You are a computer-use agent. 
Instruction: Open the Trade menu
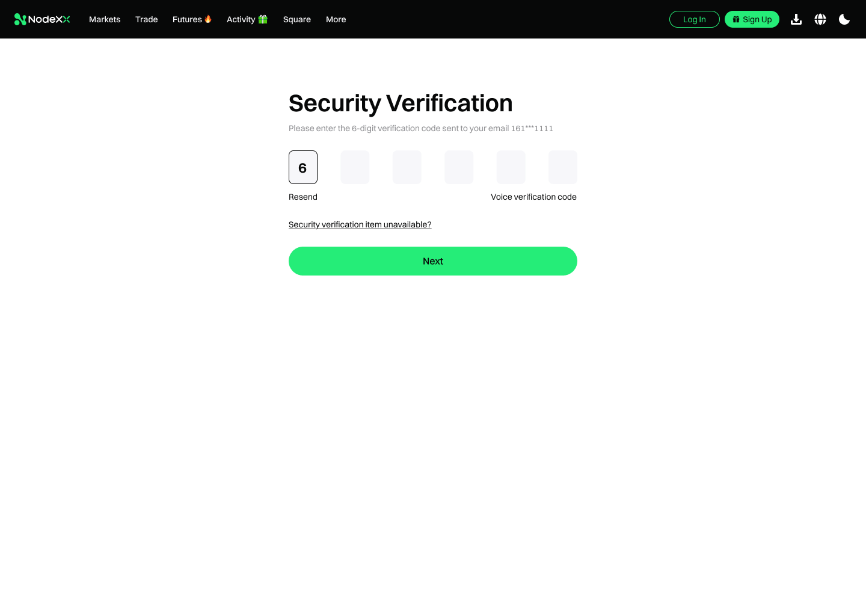click(147, 19)
